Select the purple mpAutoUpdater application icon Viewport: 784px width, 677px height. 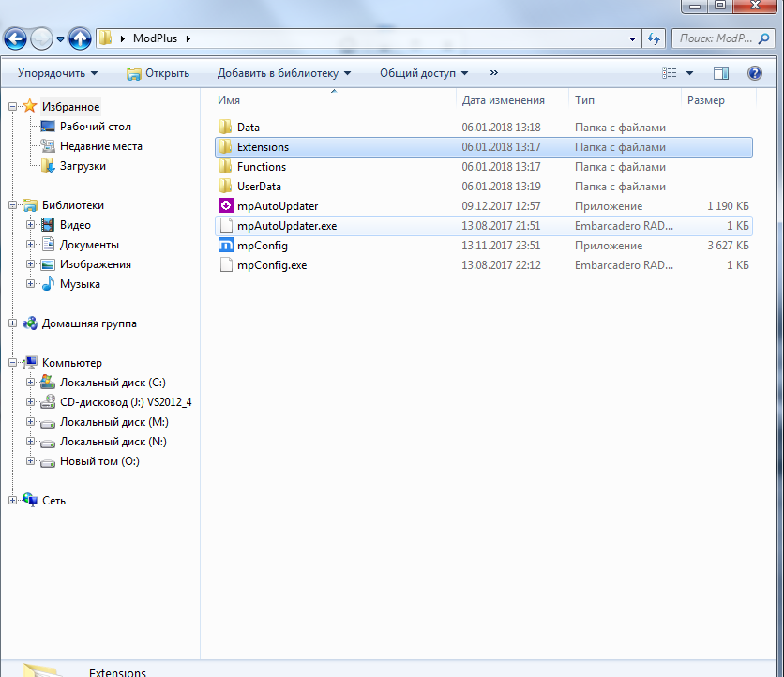tap(226, 205)
